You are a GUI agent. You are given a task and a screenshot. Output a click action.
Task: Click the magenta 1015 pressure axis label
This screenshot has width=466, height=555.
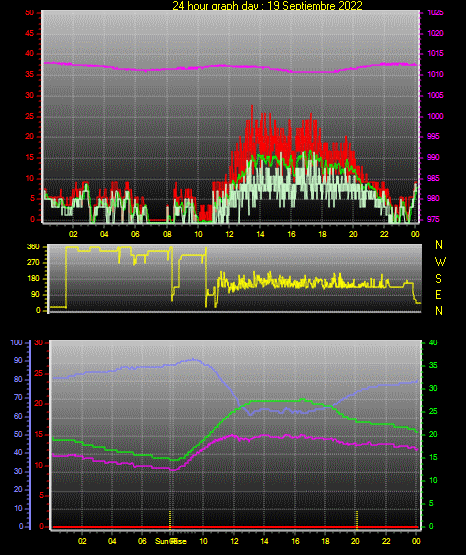click(435, 53)
